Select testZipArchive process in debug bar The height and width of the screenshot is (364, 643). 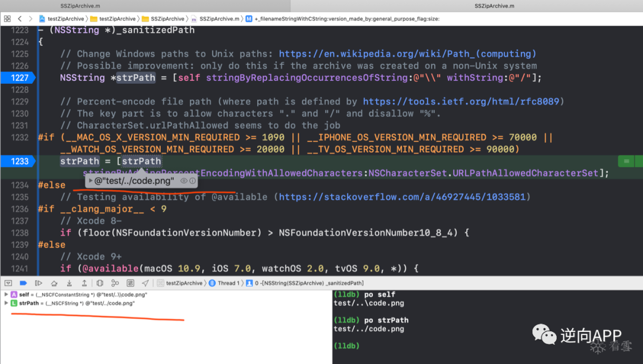(x=180, y=283)
